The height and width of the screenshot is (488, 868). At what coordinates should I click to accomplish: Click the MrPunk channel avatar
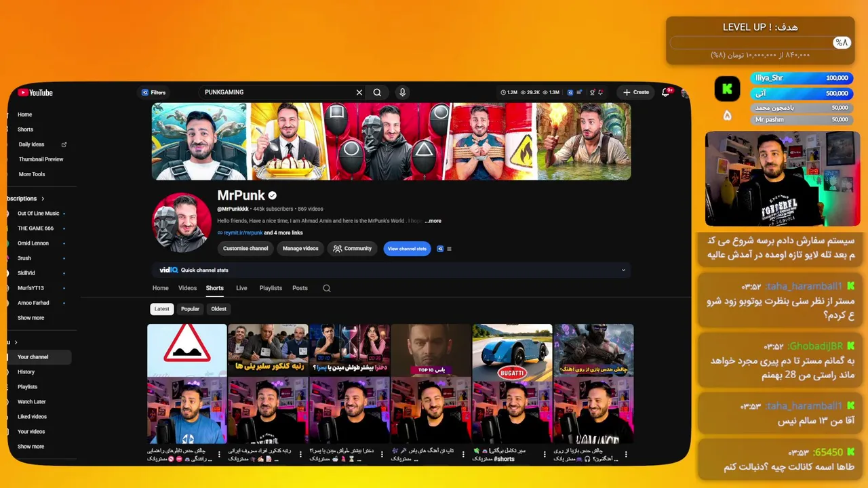182,222
